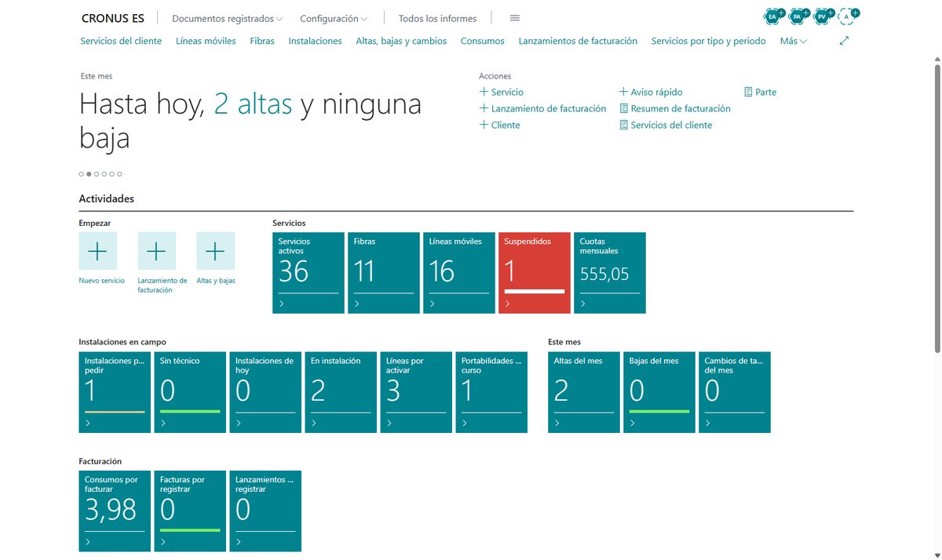Image resolution: width=942 pixels, height=560 pixels.
Task: Select the fourth headline carousel dot
Action: click(x=104, y=174)
